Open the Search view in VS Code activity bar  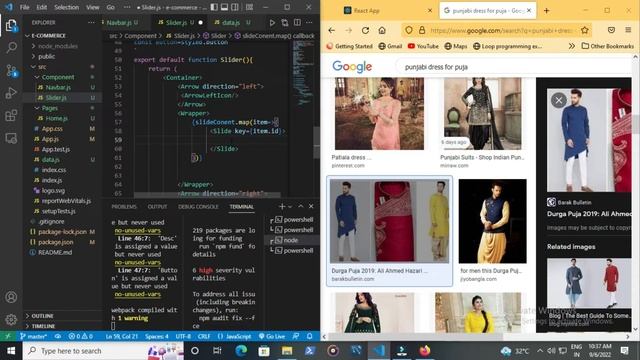(x=11, y=48)
